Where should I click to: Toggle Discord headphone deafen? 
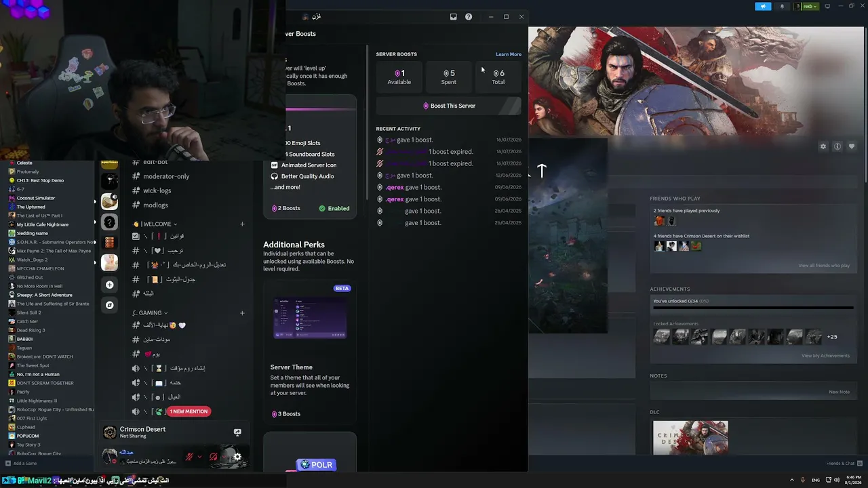point(214,457)
